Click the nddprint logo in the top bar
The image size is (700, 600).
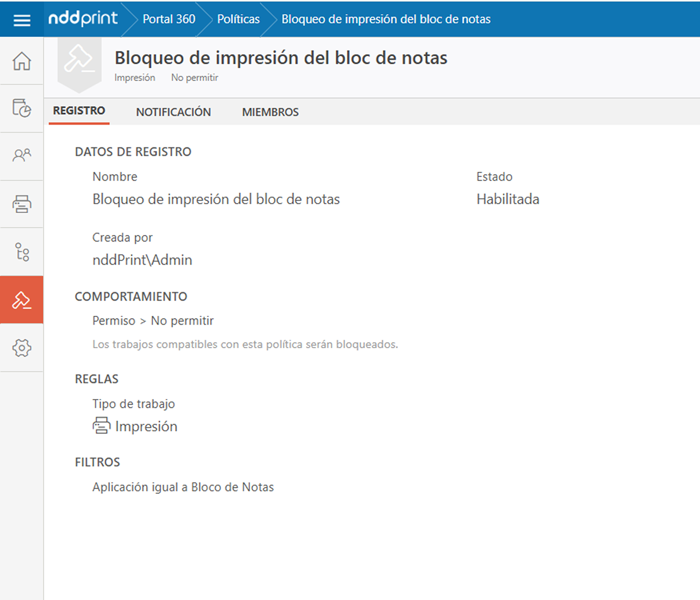tap(83, 18)
